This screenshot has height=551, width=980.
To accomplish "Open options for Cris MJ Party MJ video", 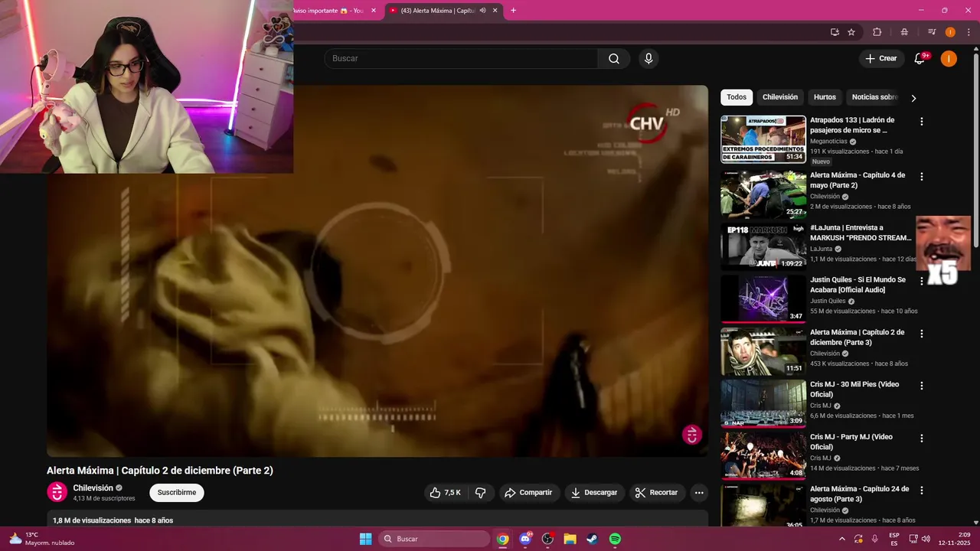I will (922, 439).
